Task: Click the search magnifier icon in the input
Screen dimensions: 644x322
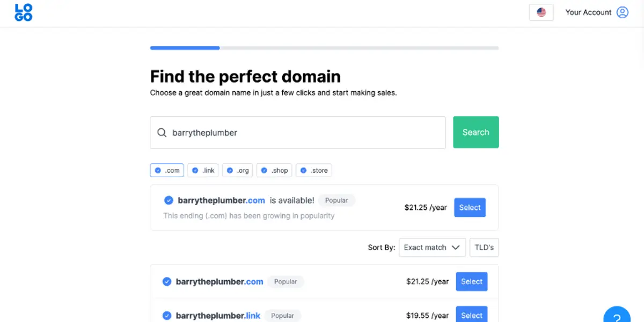Action: tap(162, 132)
